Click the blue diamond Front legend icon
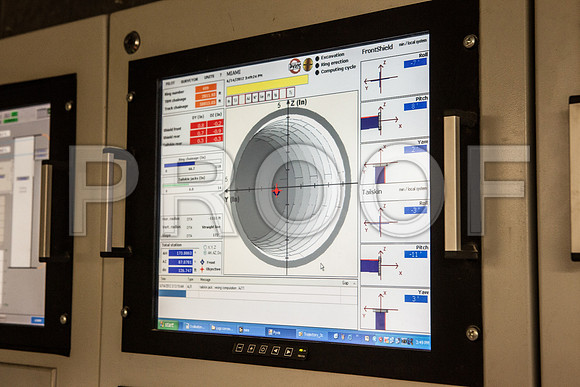 pyautogui.click(x=202, y=262)
